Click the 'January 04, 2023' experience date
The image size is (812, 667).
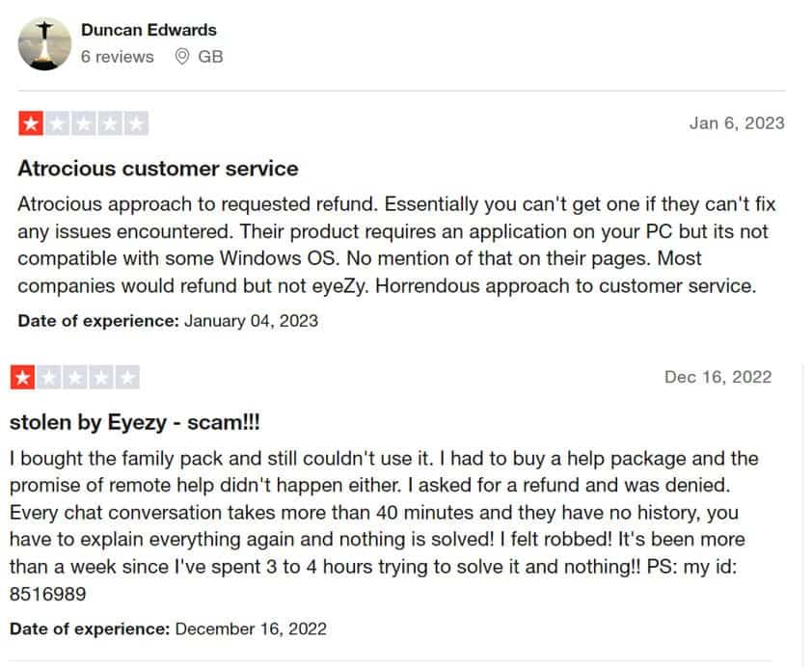point(251,321)
